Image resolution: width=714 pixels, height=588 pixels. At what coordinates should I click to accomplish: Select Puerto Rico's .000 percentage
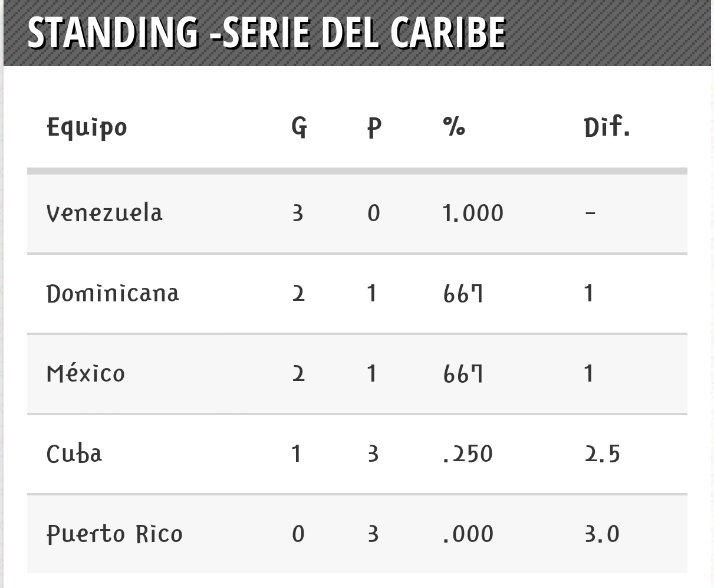[468, 534]
